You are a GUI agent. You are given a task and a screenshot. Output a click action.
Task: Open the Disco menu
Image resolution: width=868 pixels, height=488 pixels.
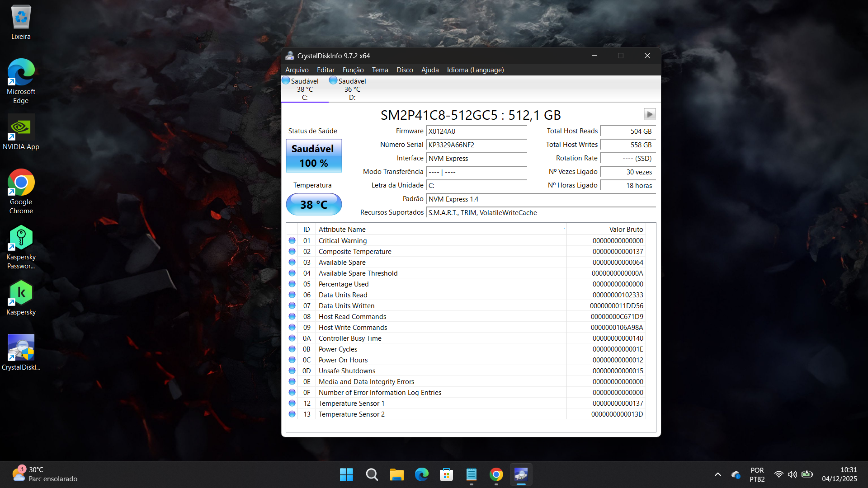coord(404,70)
